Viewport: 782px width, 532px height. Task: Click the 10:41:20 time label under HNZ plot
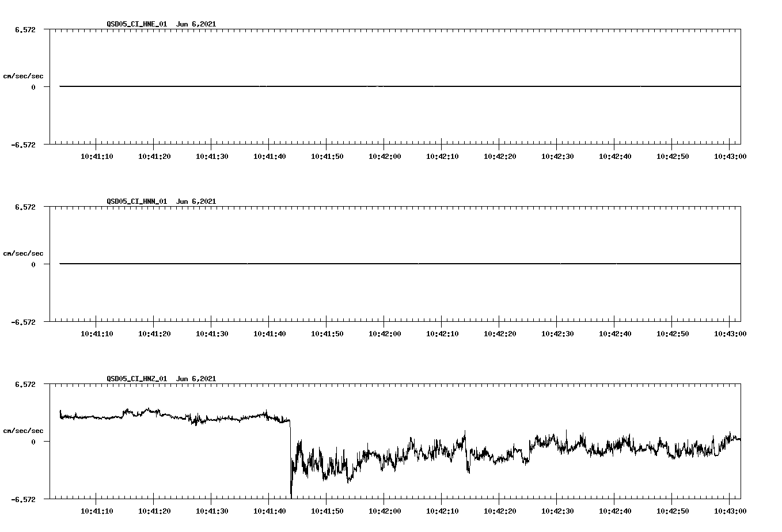point(154,511)
